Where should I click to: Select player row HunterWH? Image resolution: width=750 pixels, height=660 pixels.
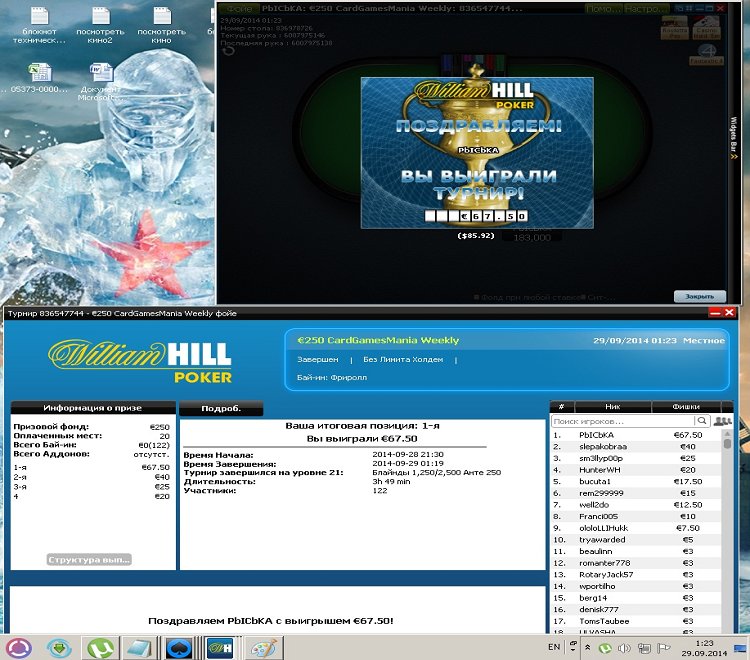[x=635, y=470]
